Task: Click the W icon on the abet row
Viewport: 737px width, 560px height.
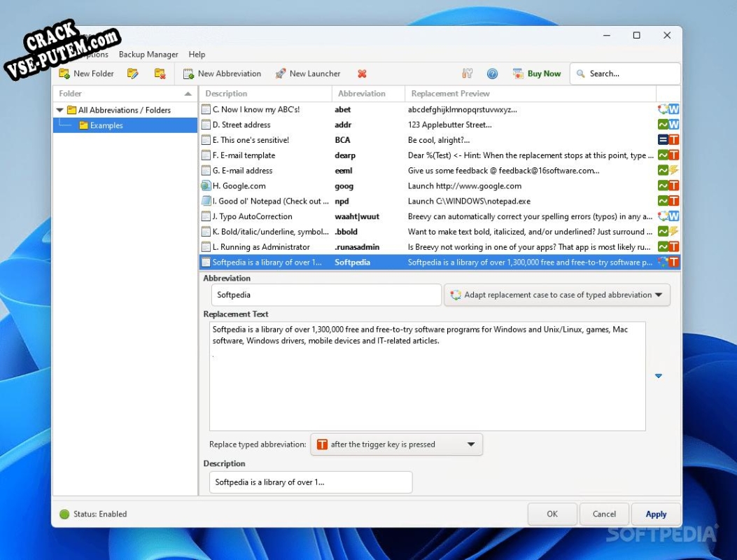Action: (x=673, y=110)
